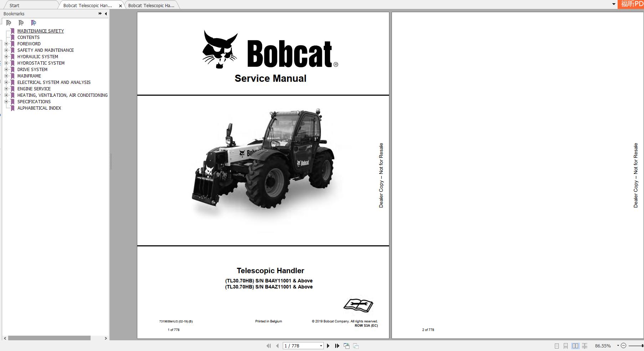This screenshot has width=644, height=351.
Task: Toggle facing page view mode
Action: (575, 345)
